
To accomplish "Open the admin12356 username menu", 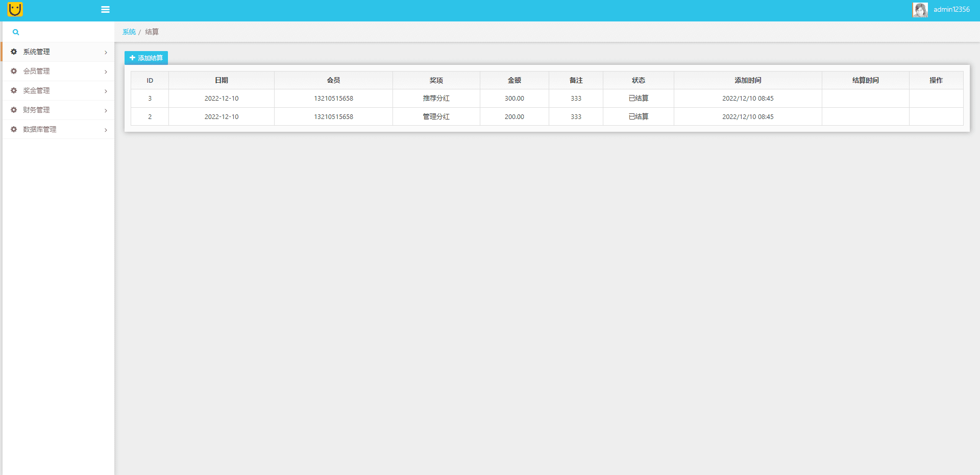I will 951,9.
